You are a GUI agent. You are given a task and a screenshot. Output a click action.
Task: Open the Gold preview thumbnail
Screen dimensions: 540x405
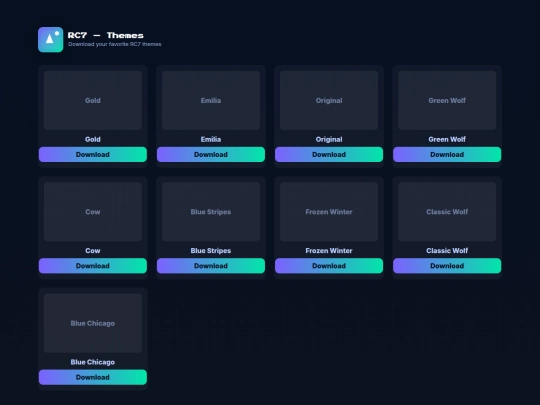pos(93,100)
